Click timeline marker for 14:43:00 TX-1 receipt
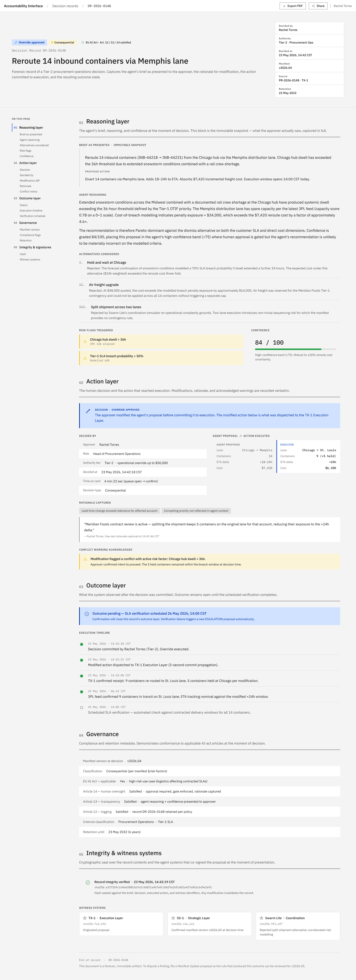The width and height of the screenshot is (356, 980). 81,676
